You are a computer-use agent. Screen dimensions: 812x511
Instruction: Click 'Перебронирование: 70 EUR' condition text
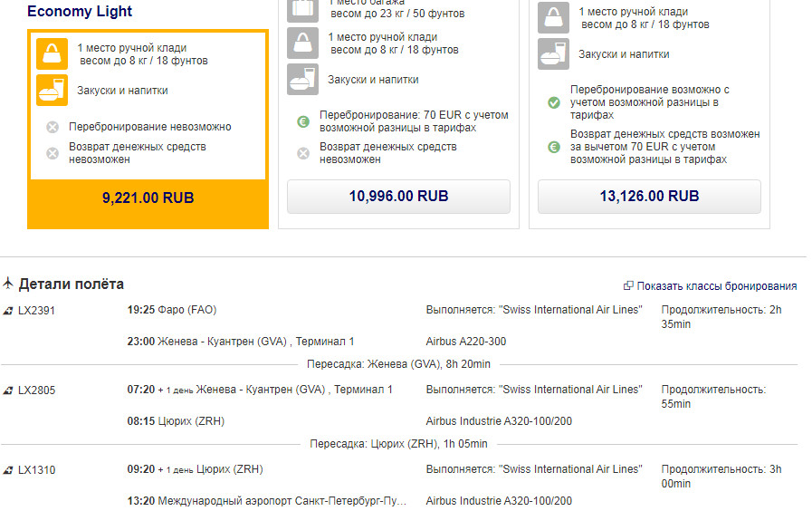click(414, 121)
